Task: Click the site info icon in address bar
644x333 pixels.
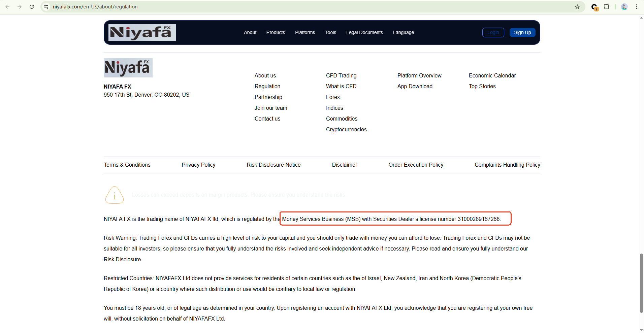Action: (x=46, y=7)
